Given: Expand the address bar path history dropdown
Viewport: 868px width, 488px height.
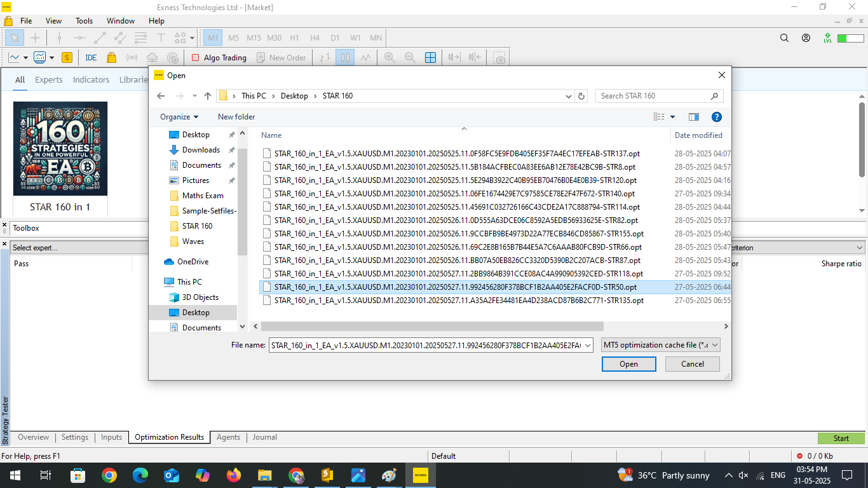Looking at the screenshot, I should (569, 96).
